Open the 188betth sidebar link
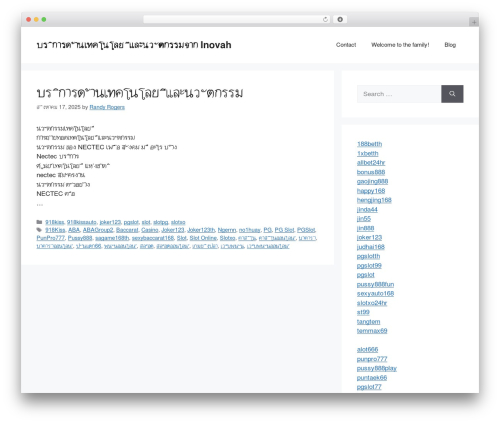This screenshot has height=423, width=500. [369, 144]
